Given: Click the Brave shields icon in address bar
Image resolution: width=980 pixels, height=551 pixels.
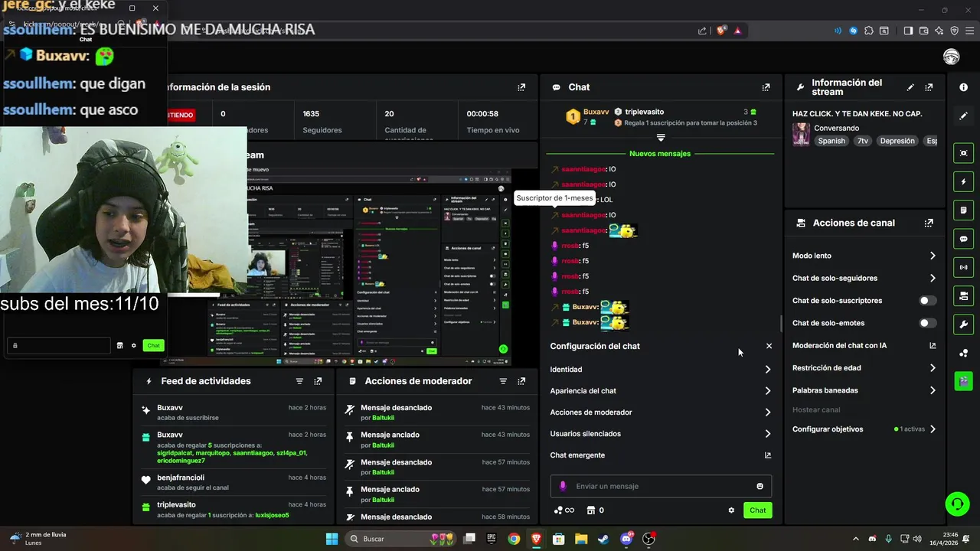Looking at the screenshot, I should (x=720, y=31).
